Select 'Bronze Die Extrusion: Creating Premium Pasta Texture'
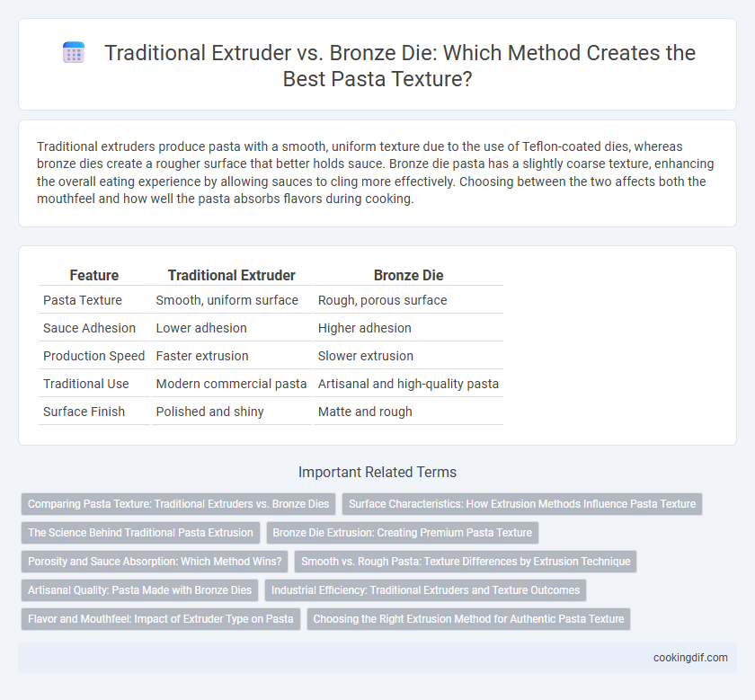Image resolution: width=755 pixels, height=700 pixels. [402, 533]
